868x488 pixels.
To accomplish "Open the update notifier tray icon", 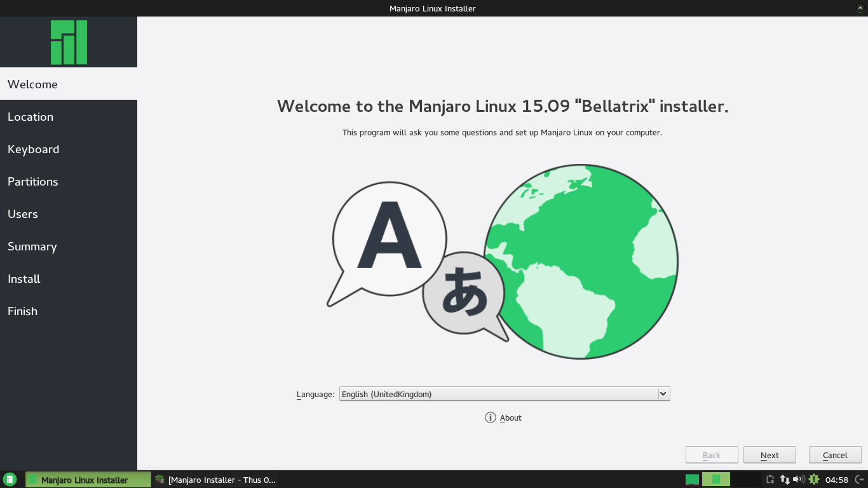I will coord(813,480).
